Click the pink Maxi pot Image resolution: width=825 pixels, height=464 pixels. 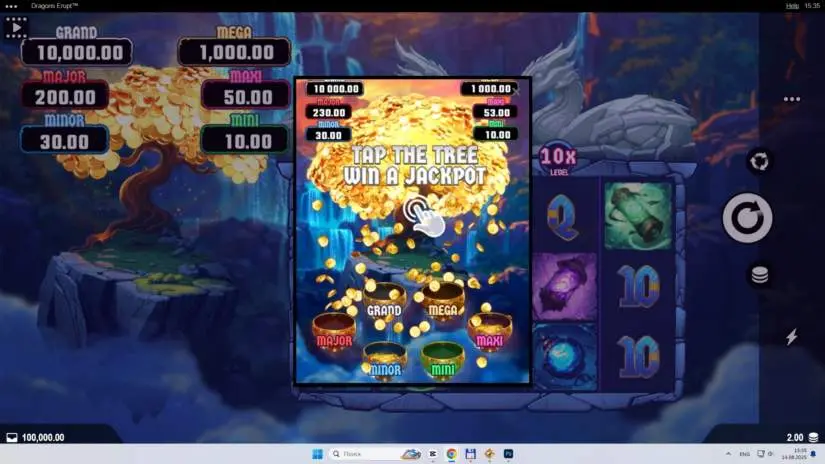[x=490, y=332]
